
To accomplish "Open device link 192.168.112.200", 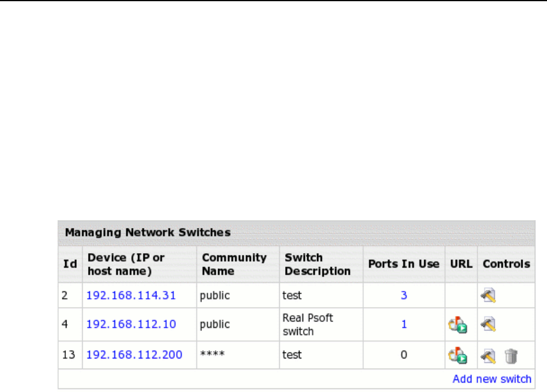I will point(134,355).
